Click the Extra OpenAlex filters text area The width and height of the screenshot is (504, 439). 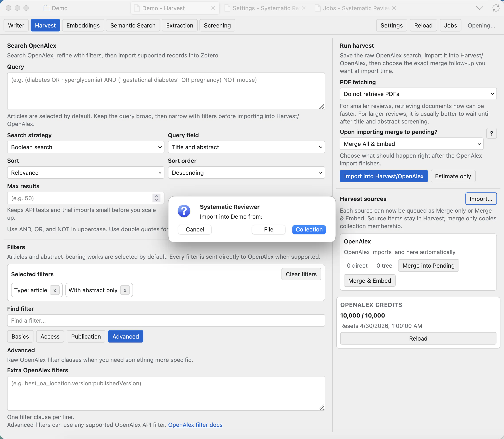coord(166,393)
